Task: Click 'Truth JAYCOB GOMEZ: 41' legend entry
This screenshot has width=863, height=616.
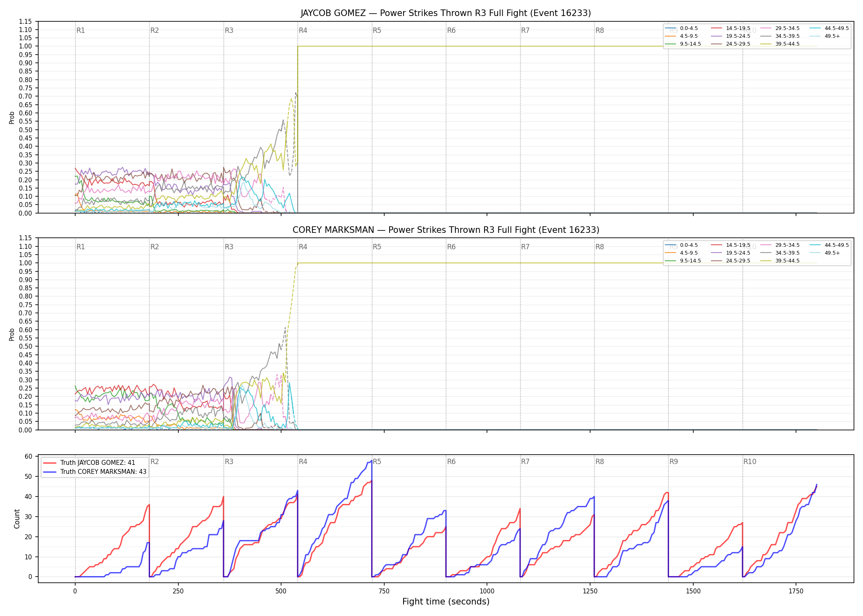Action: coord(89,463)
